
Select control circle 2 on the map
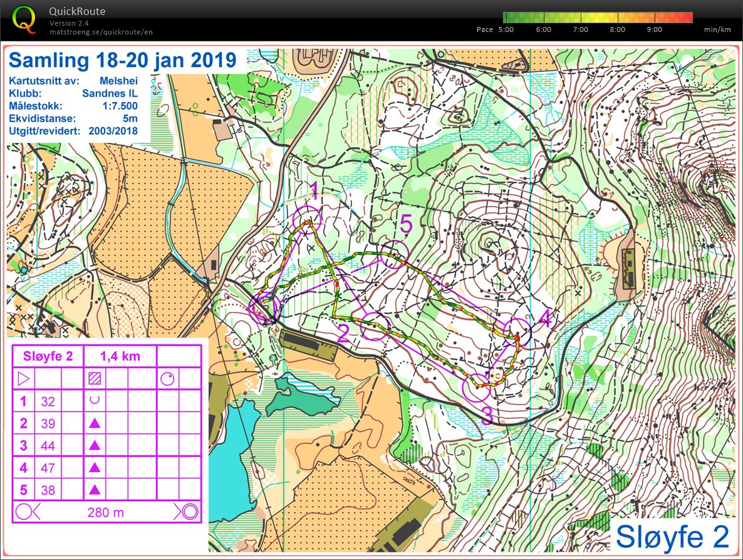pyautogui.click(x=375, y=326)
